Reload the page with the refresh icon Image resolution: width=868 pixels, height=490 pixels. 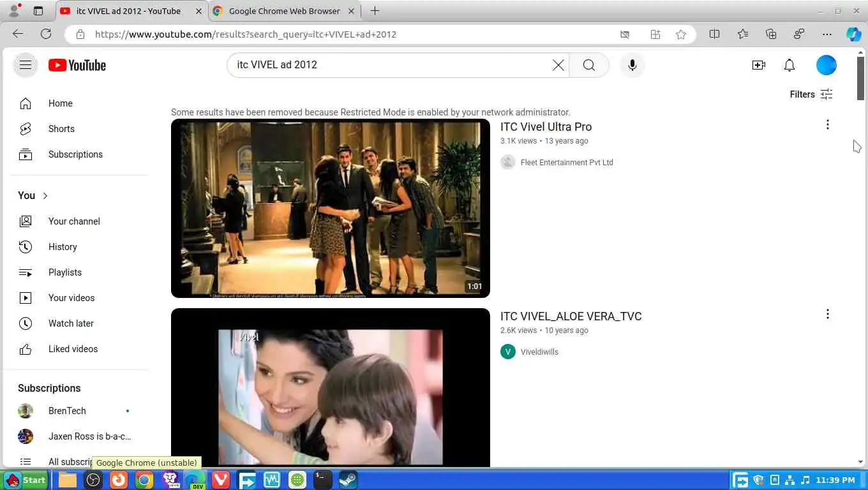(46, 34)
